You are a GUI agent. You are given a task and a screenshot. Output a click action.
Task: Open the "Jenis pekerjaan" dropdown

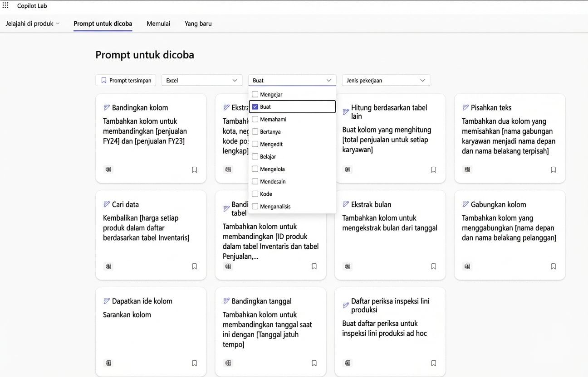click(x=386, y=80)
